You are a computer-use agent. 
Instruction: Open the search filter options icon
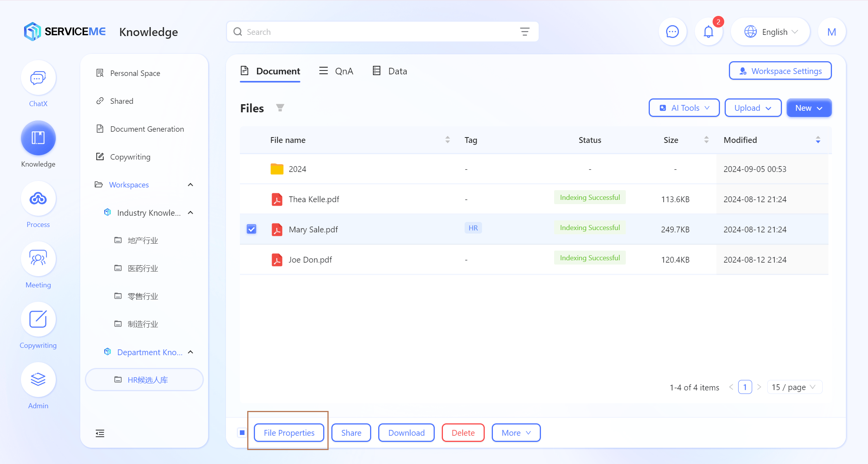point(525,32)
